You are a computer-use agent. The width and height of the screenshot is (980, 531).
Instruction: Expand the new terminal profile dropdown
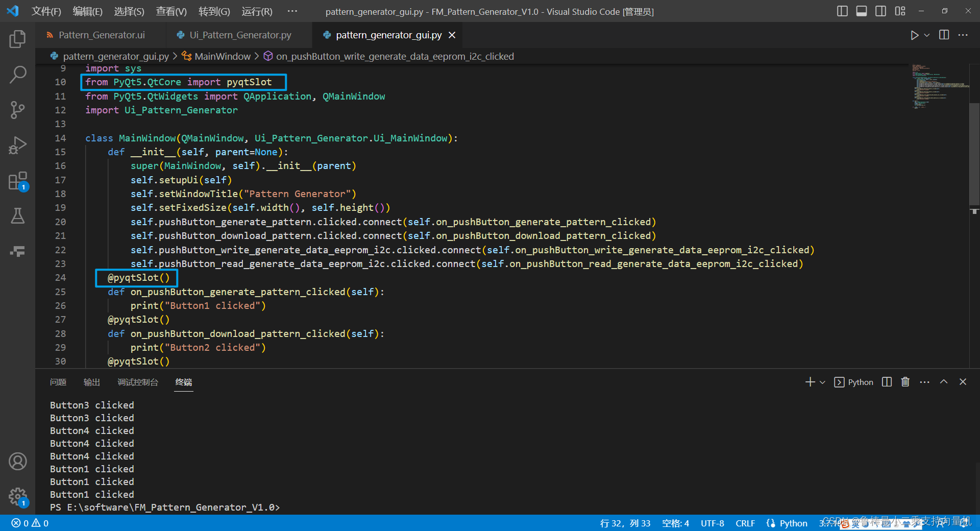(x=822, y=382)
